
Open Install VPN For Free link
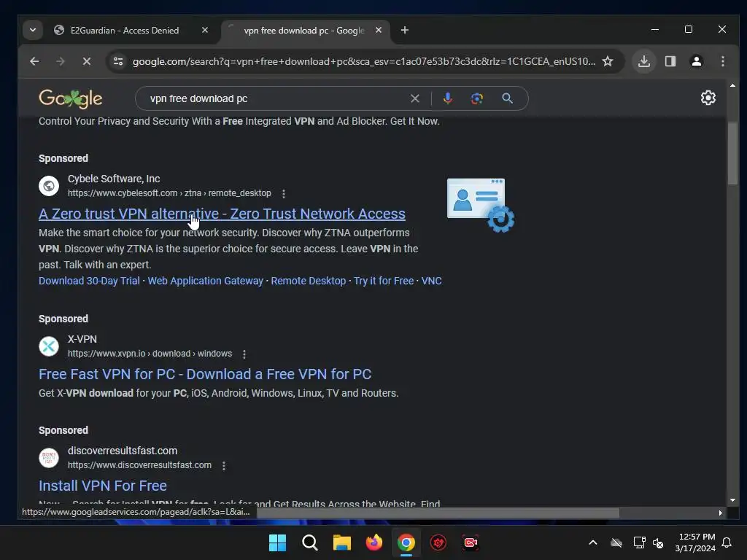pos(102,486)
